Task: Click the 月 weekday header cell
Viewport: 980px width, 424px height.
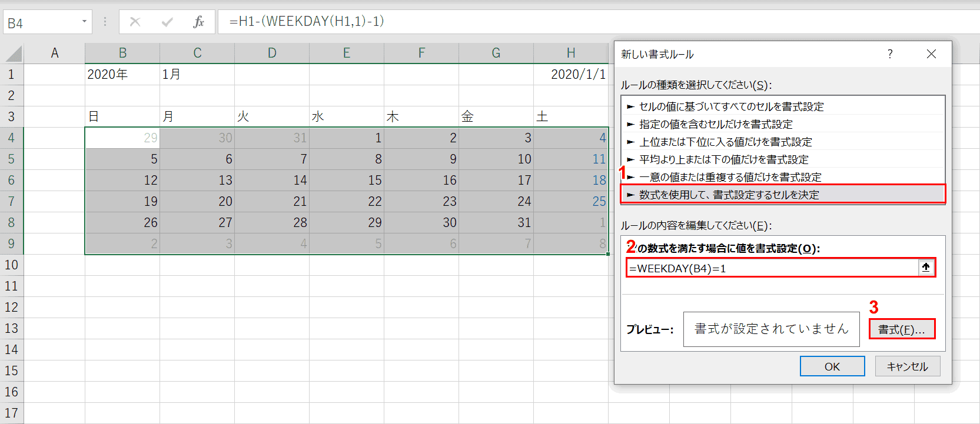Action: point(197,116)
